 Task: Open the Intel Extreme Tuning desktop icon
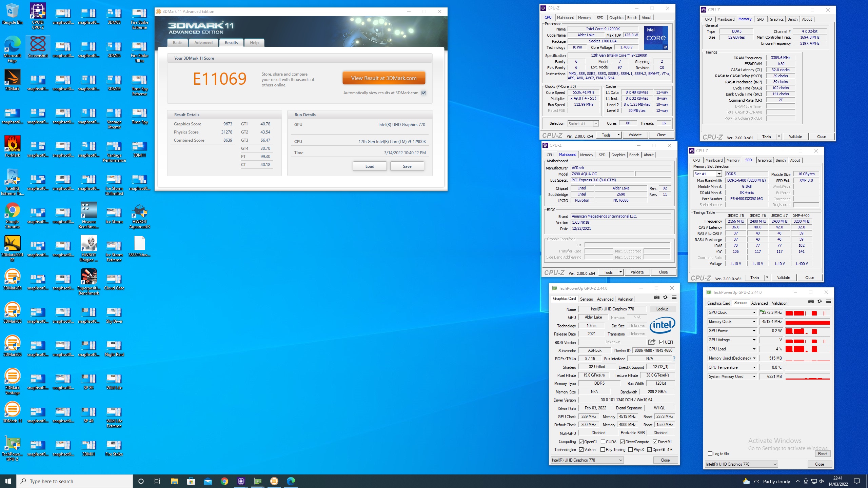coord(13,182)
